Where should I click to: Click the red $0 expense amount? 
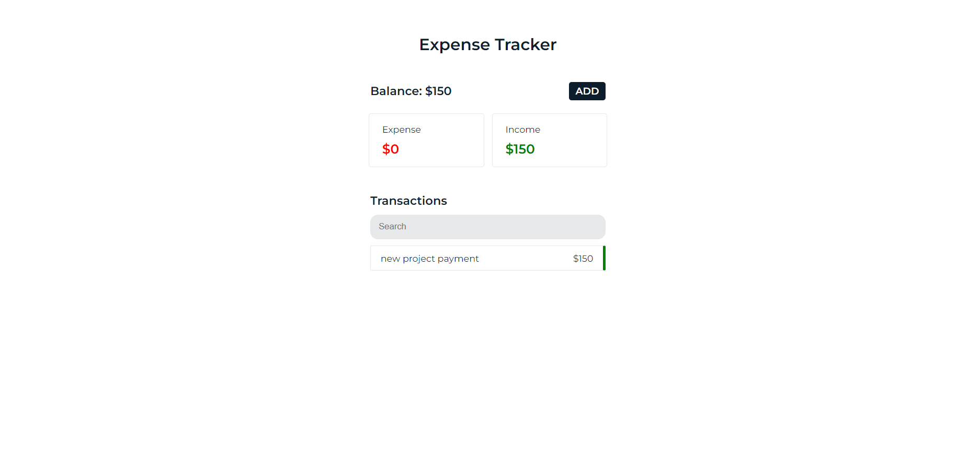click(390, 149)
